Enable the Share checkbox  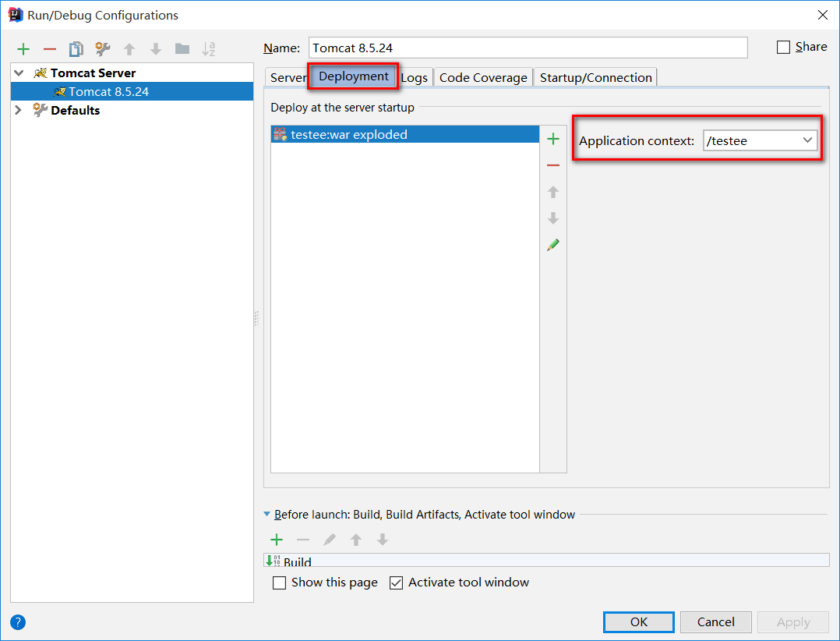[x=783, y=47]
